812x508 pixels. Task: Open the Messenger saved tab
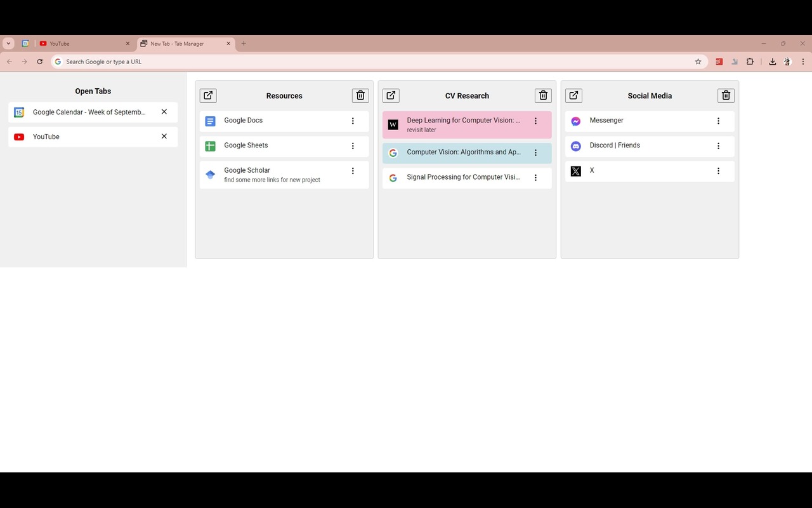(x=650, y=121)
